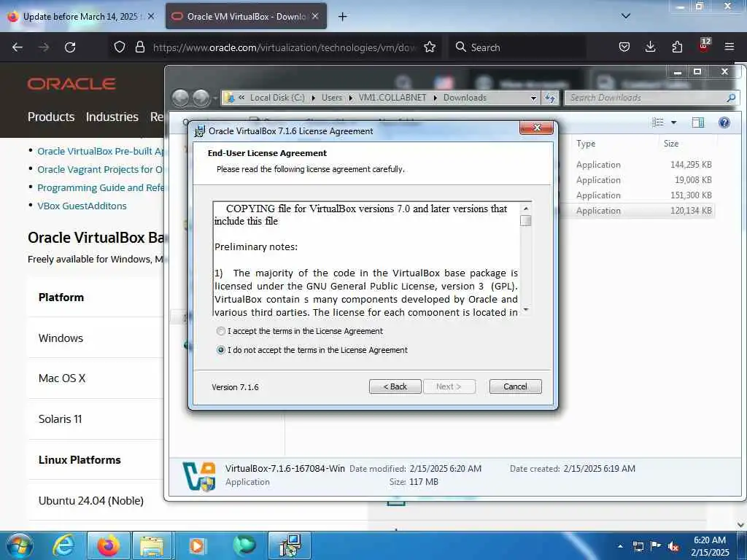
Task: Click the license text scrollbar thumb
Action: point(525,220)
